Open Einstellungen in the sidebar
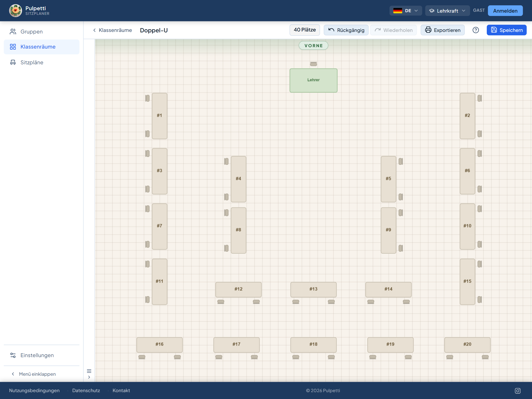Image resolution: width=532 pixels, height=399 pixels. pyautogui.click(x=42, y=355)
